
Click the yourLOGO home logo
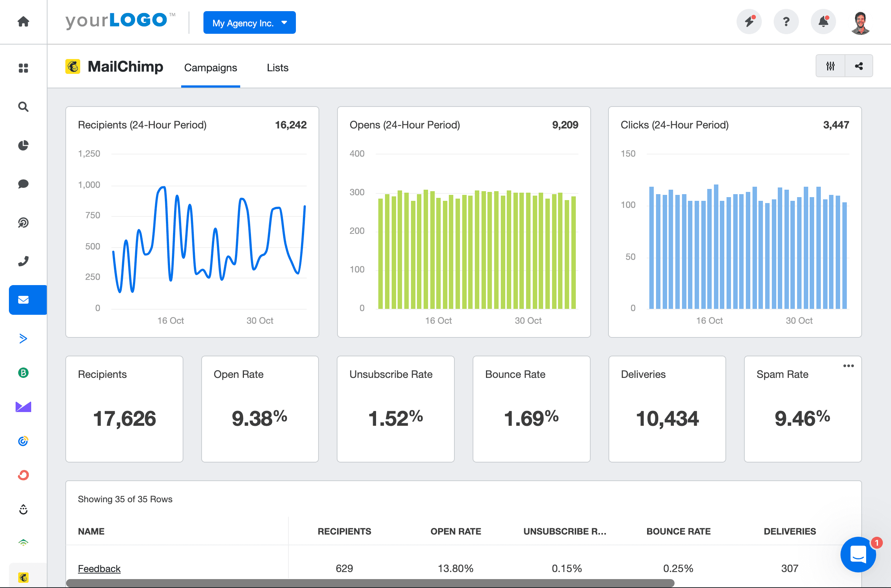(119, 21)
